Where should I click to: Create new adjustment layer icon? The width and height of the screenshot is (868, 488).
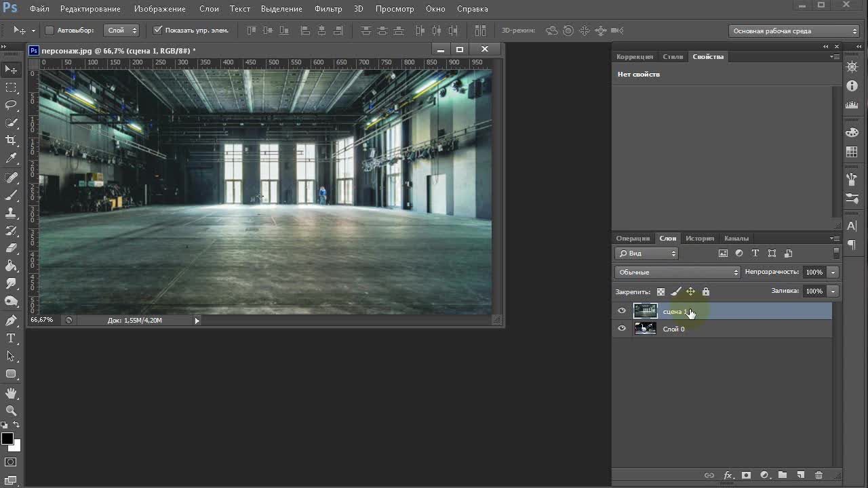[x=764, y=476]
